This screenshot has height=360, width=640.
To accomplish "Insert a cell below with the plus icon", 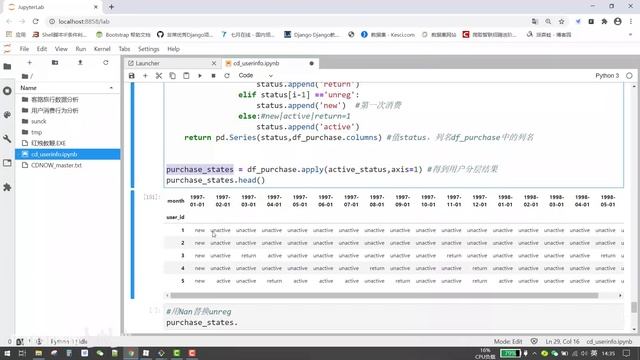I will (145, 76).
